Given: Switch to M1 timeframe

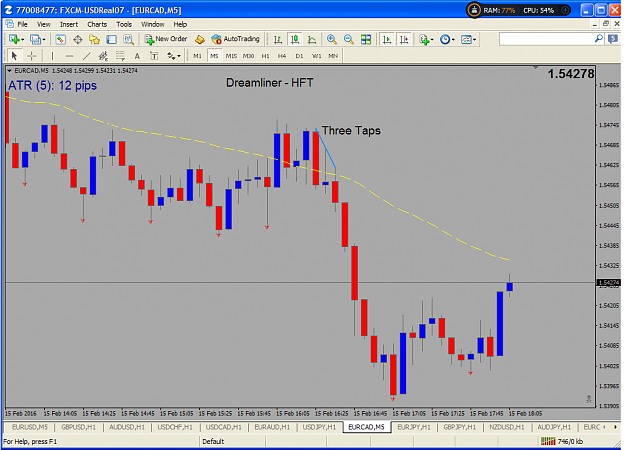Looking at the screenshot, I should point(197,56).
